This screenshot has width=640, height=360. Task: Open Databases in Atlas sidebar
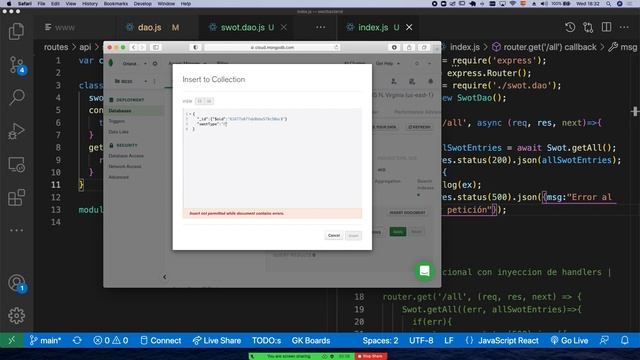tap(120, 111)
